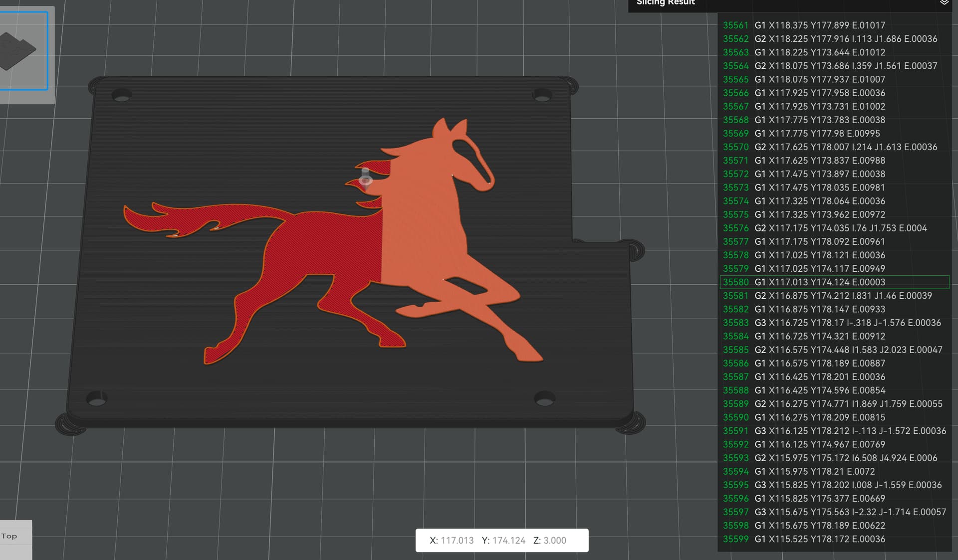This screenshot has width=958, height=560.
Task: Click the X: 117.013 coordinate value
Action: (x=452, y=541)
